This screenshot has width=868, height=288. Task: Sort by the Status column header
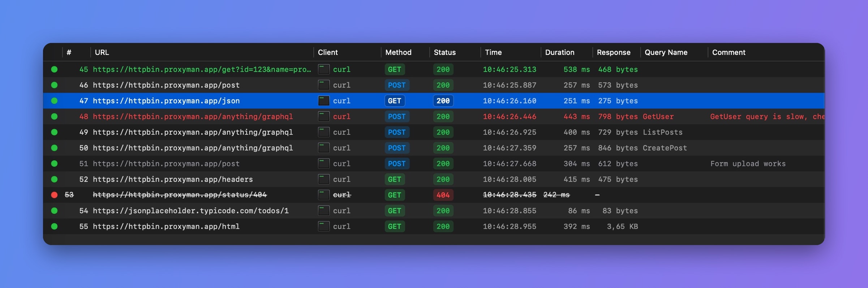coord(444,52)
